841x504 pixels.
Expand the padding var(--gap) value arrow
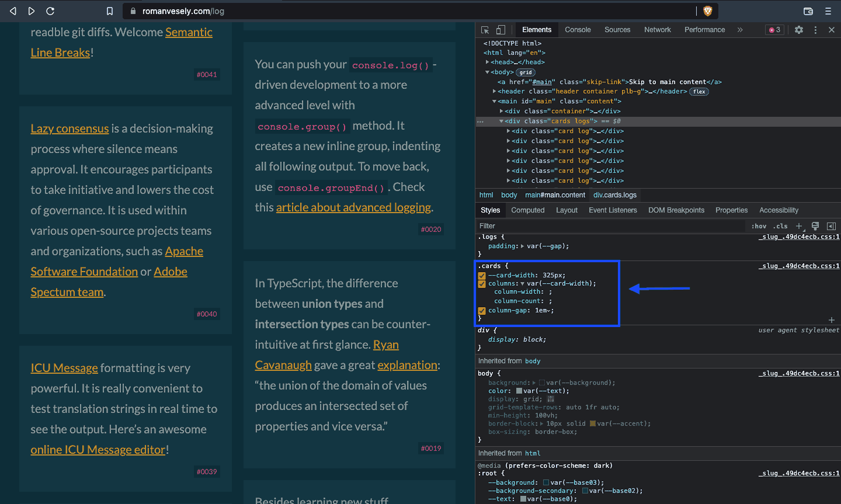tap(523, 246)
